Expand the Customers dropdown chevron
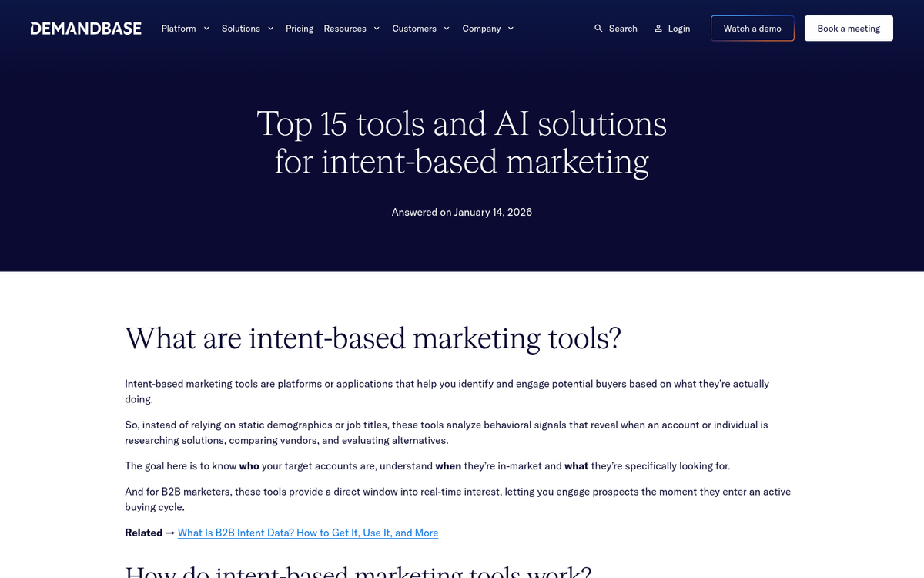Viewport: 924px width, 578px height. [x=447, y=29]
